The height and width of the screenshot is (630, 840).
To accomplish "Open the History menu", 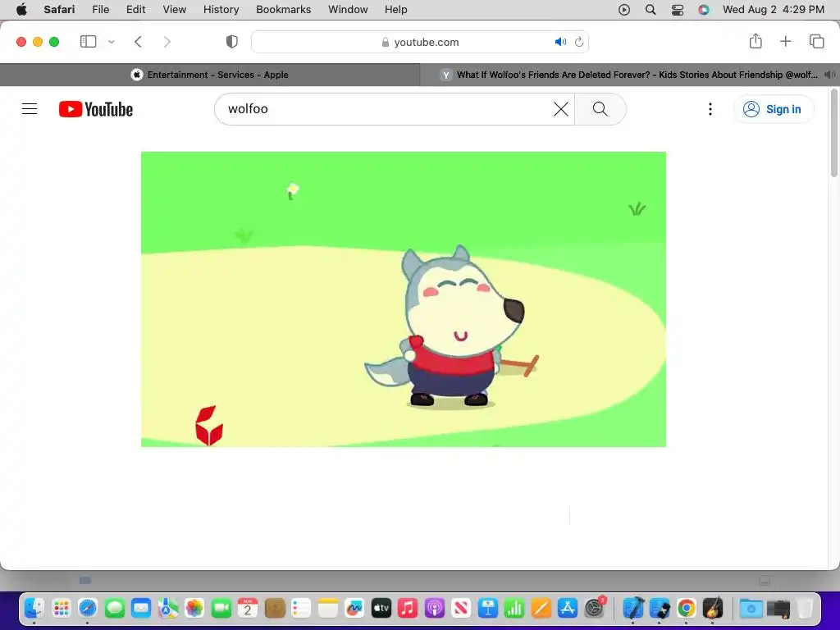I will point(221,10).
